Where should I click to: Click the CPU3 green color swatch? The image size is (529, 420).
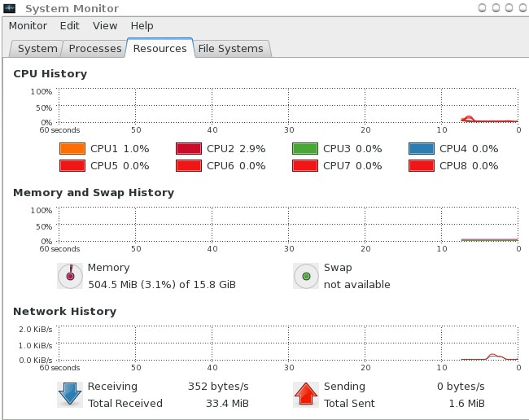click(x=305, y=148)
